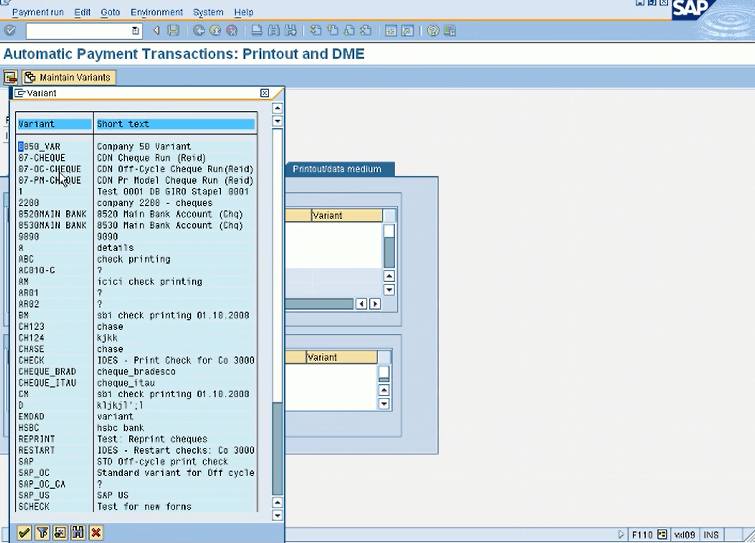Close the Variant dialog via title bar X
The image size is (755, 543).
coord(264,93)
